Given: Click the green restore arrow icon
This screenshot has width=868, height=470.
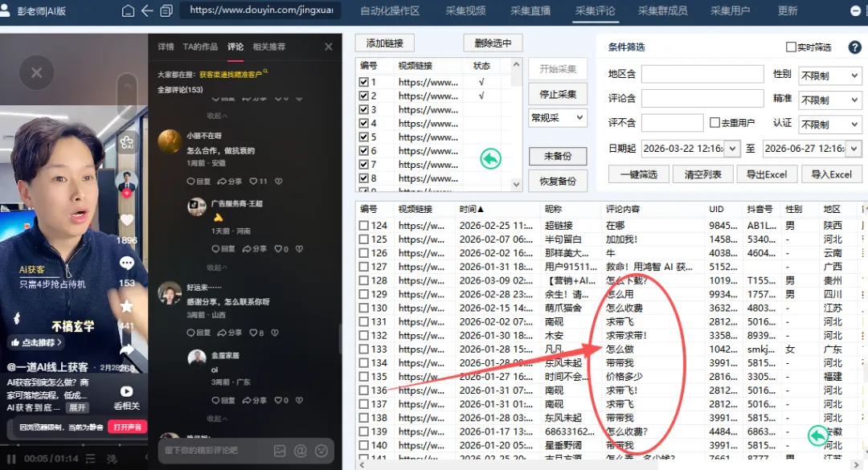Looking at the screenshot, I should 490,159.
